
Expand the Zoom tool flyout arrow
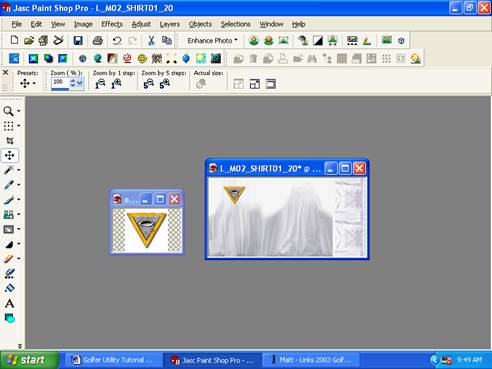pos(19,111)
